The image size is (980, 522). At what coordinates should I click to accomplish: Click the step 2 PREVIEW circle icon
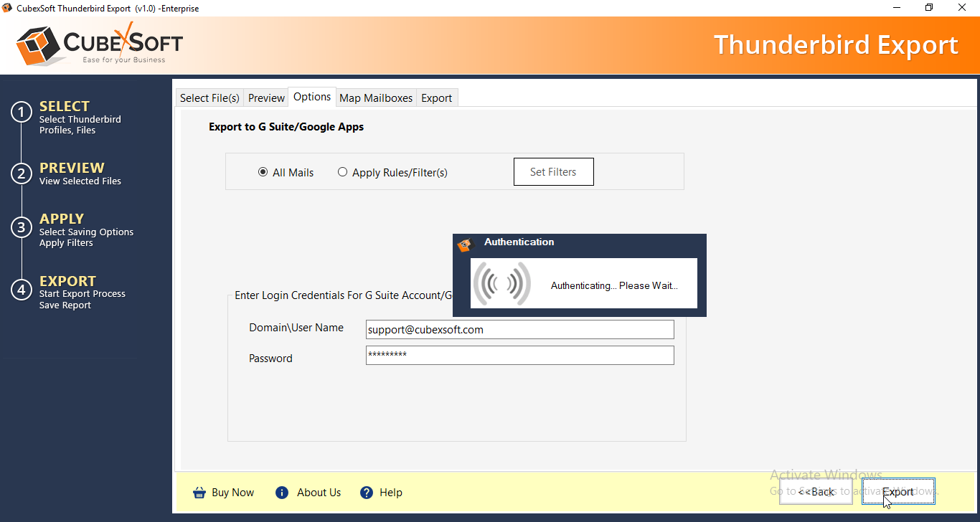click(22, 174)
